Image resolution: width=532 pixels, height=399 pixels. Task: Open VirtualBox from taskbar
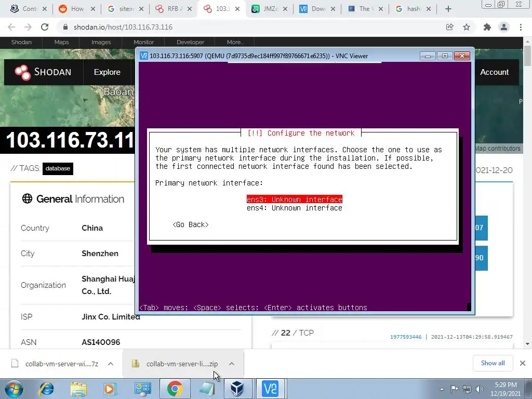coord(237,389)
